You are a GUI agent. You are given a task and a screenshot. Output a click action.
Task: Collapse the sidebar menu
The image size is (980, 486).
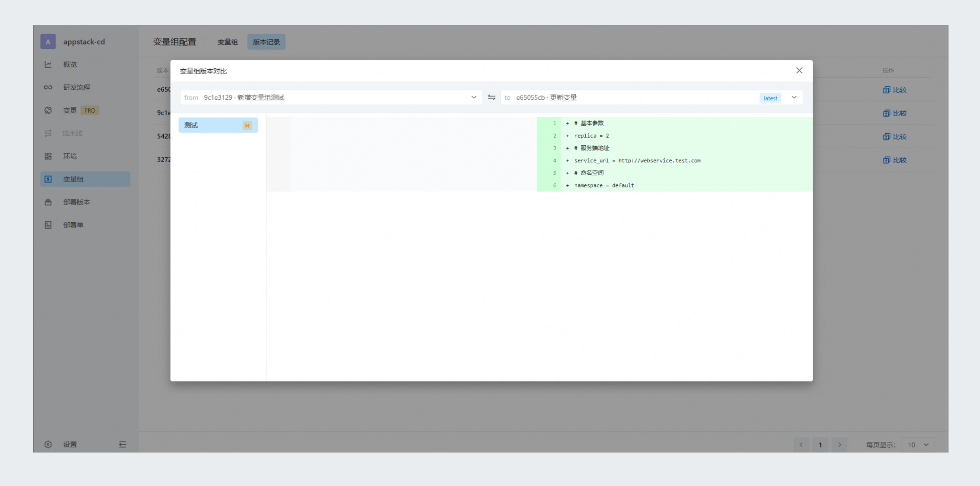click(x=122, y=444)
